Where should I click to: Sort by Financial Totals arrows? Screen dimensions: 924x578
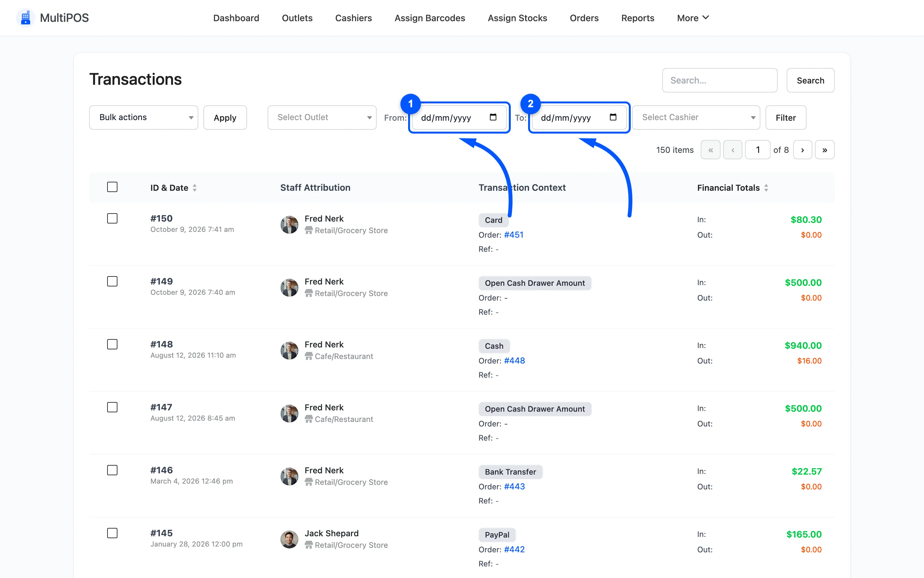766,188
